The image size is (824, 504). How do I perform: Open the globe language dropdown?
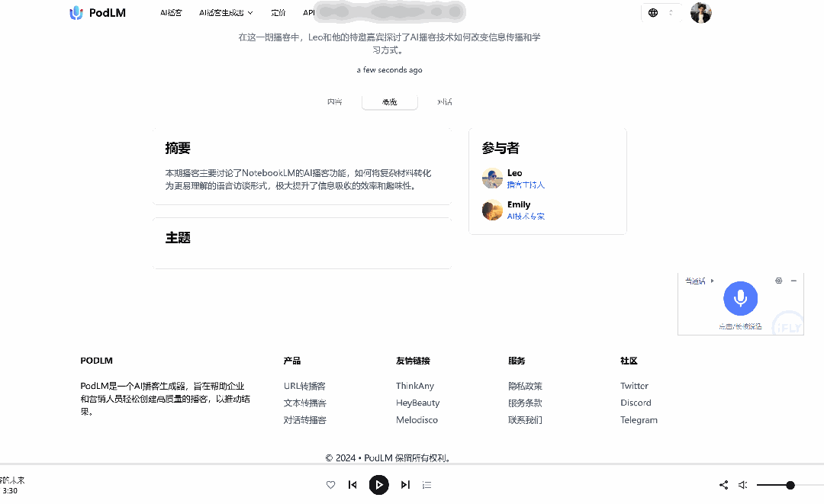coord(652,12)
